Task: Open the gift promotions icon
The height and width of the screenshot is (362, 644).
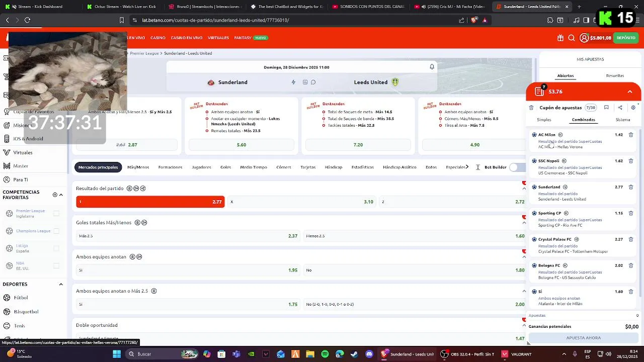Action: pyautogui.click(x=560, y=38)
